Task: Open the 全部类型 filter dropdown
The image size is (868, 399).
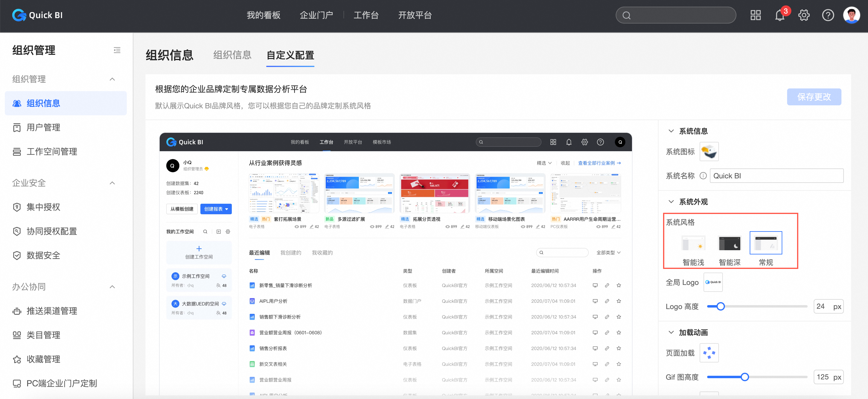Action: point(608,252)
